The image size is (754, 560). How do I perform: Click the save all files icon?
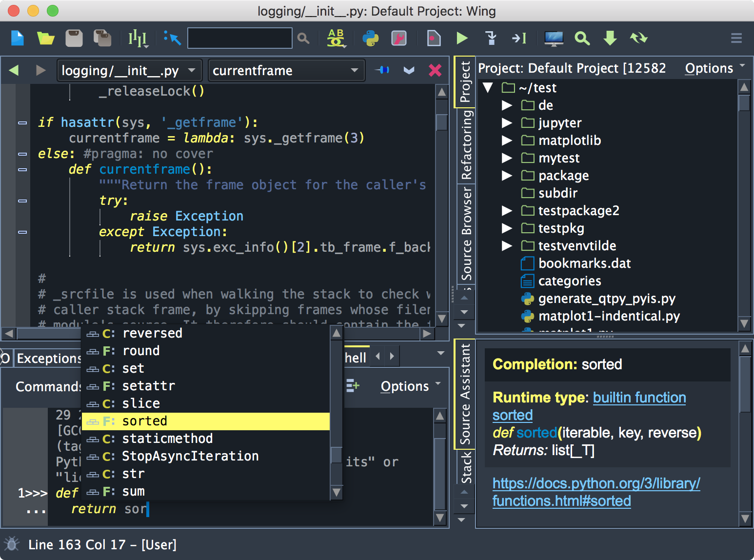click(x=102, y=38)
